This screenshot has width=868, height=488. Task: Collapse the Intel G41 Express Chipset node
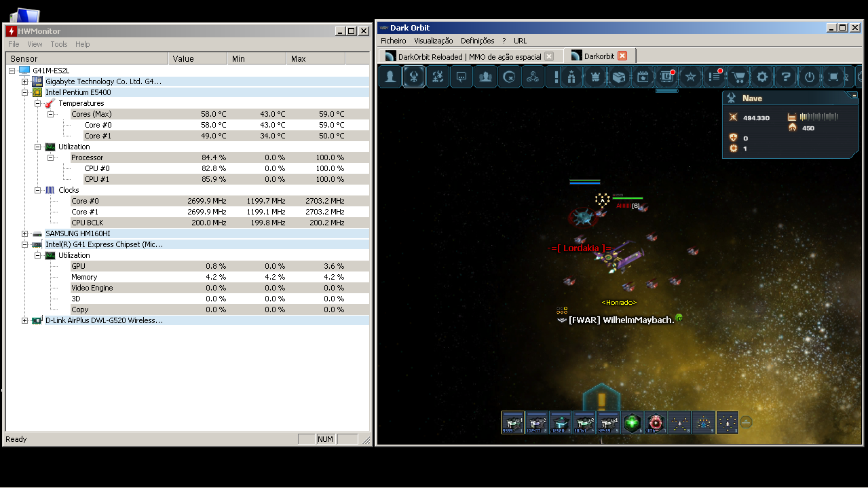(25, 244)
